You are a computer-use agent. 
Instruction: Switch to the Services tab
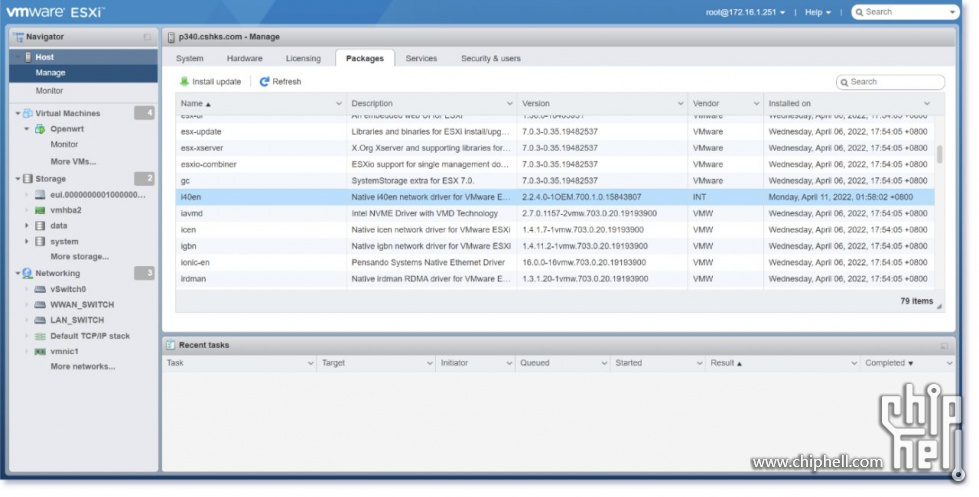(421, 59)
